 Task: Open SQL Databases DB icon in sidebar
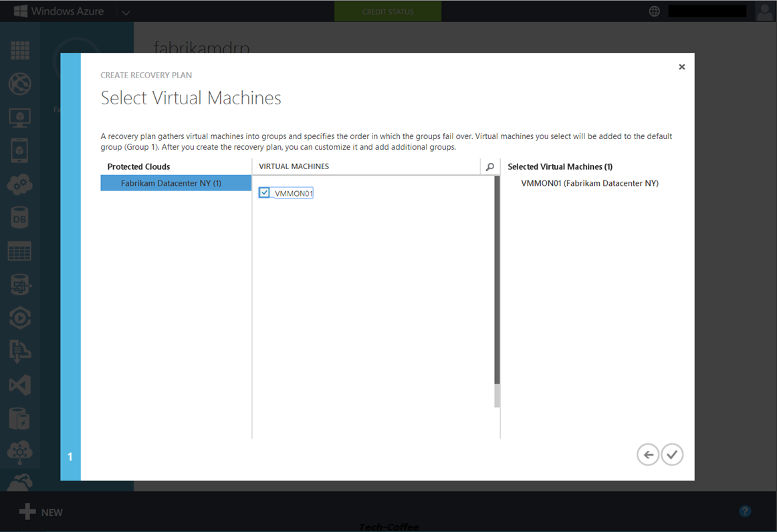click(x=20, y=218)
